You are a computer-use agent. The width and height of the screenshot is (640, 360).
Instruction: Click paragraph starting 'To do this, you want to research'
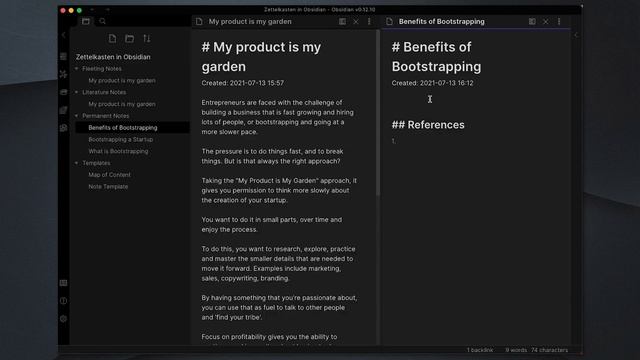click(x=278, y=264)
